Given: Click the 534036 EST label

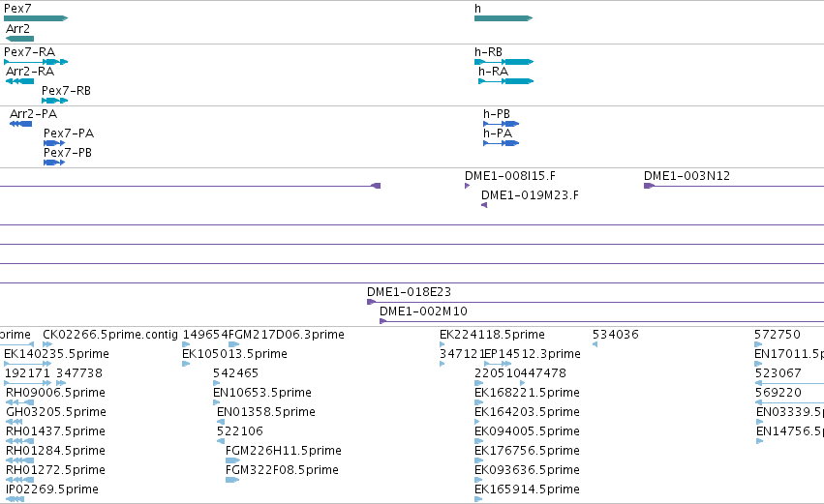Looking at the screenshot, I should 616,335.
